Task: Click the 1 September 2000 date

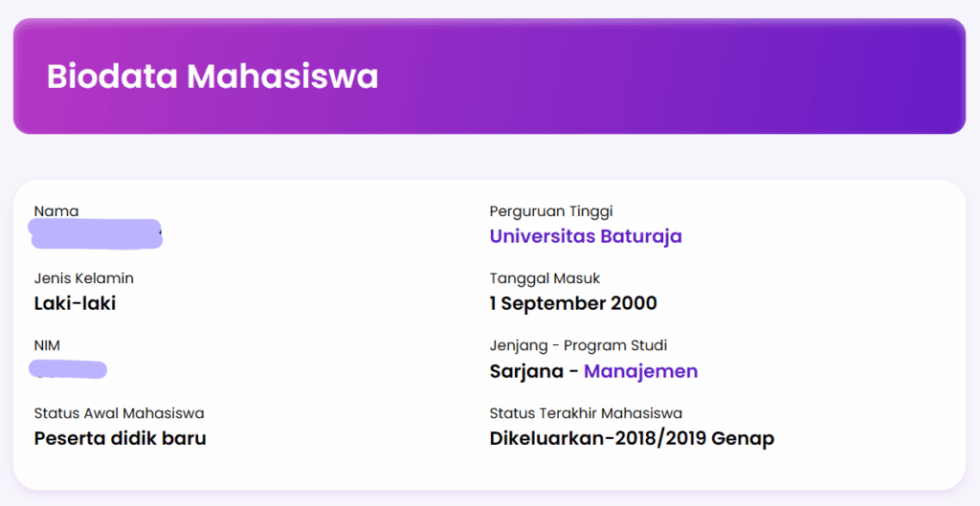Action: coord(573,303)
